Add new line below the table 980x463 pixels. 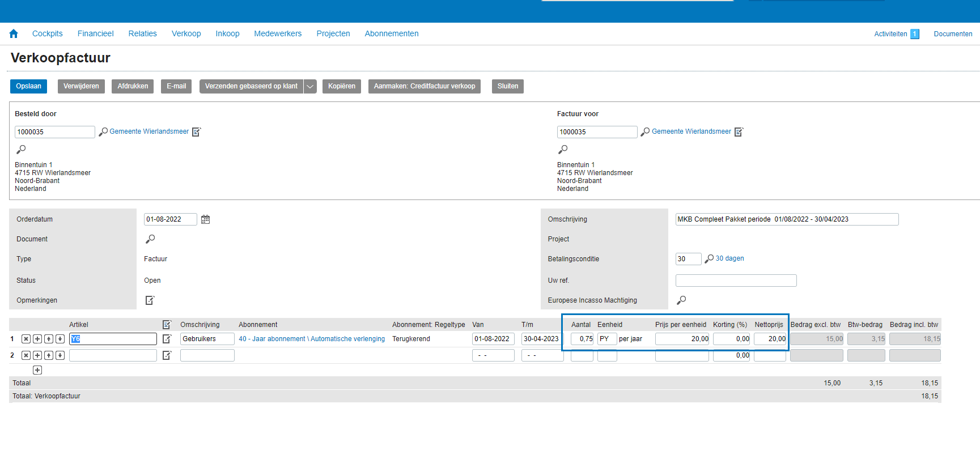click(x=37, y=370)
